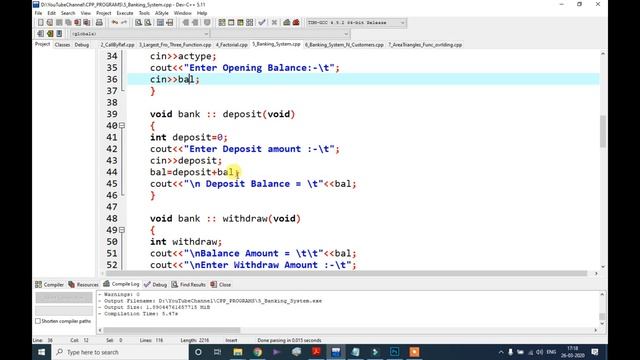Click the editor horizontal scrollbar thumb
The width and height of the screenshot is (640, 360).
coord(346,273)
